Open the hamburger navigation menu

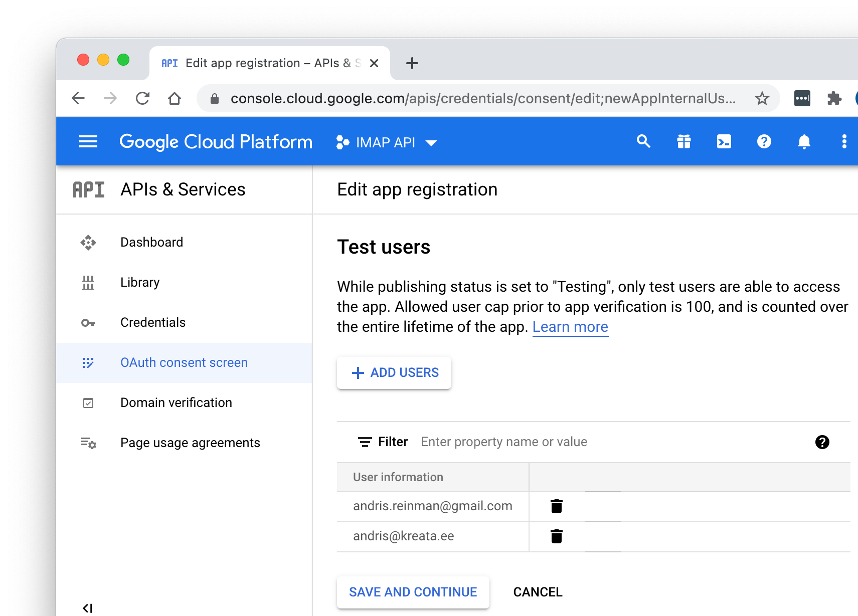tap(88, 142)
